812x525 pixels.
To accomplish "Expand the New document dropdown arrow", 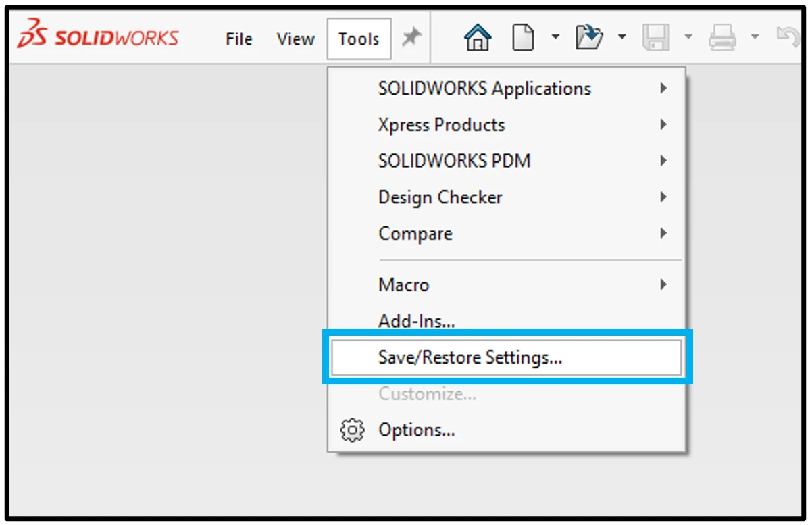I will tap(555, 37).
